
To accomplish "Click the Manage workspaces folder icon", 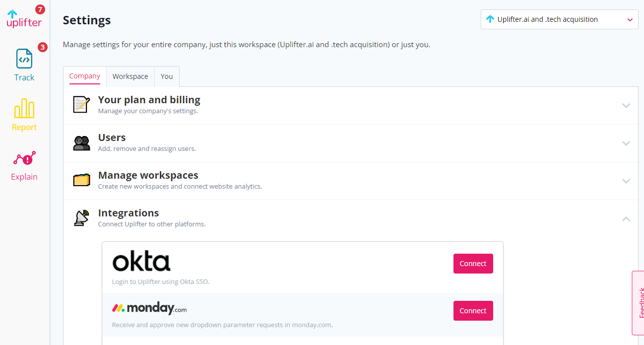I will click(x=81, y=180).
